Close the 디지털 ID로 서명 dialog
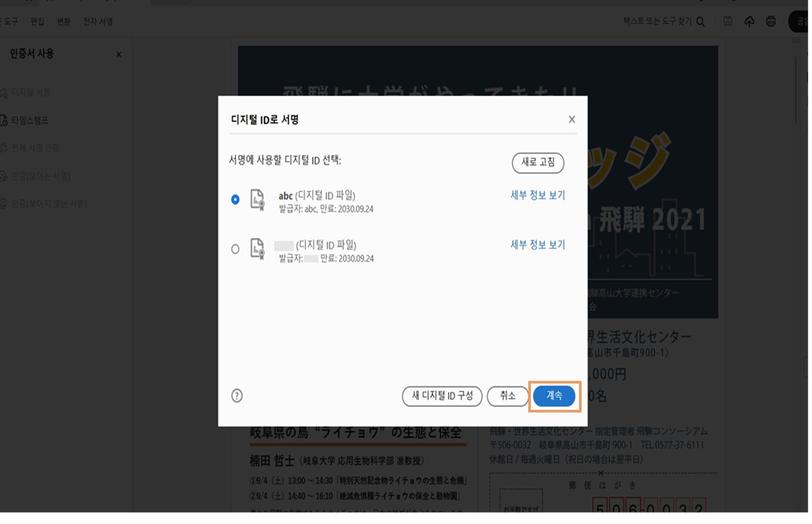The width and height of the screenshot is (812, 524). (x=571, y=119)
